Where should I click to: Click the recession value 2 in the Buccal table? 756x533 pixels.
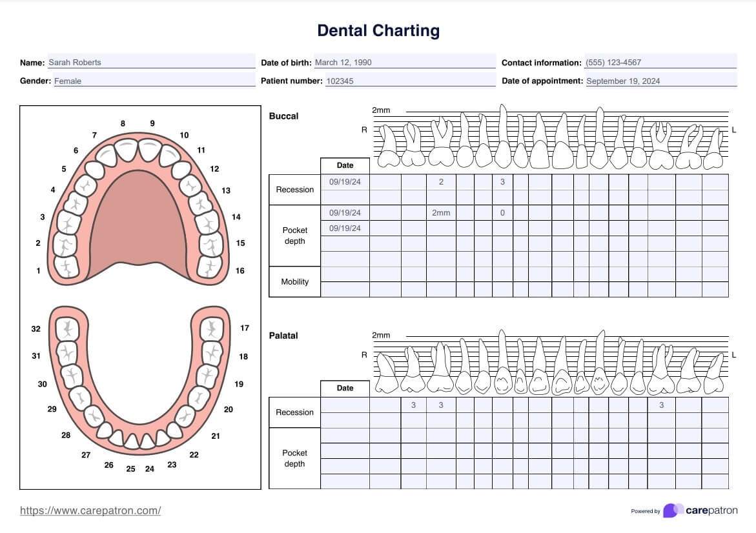440,181
